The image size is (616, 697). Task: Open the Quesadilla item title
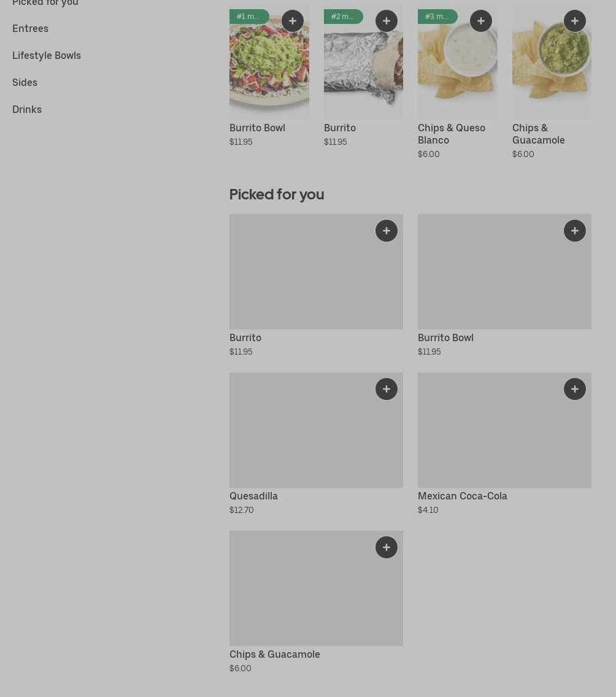coord(253,496)
